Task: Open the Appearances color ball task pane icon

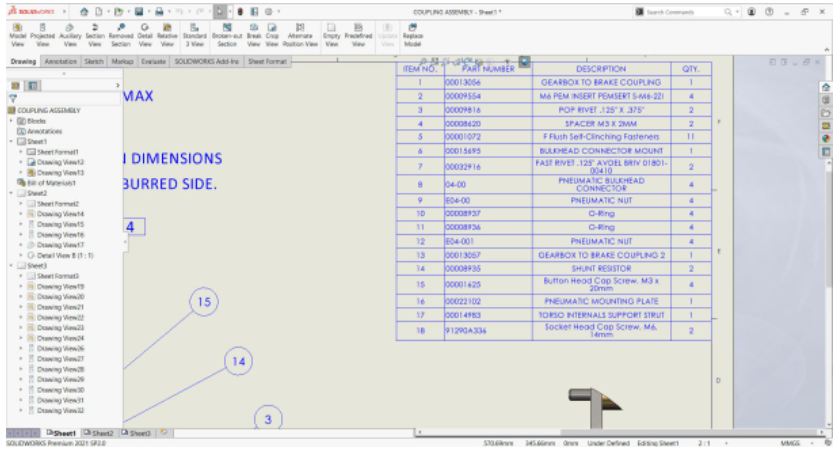Action: point(826,138)
